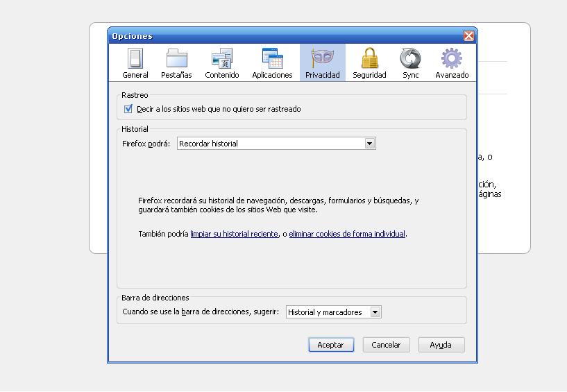Switch to the Aplicaciones calendar icon
The height and width of the screenshot is (392, 567).
click(x=271, y=58)
